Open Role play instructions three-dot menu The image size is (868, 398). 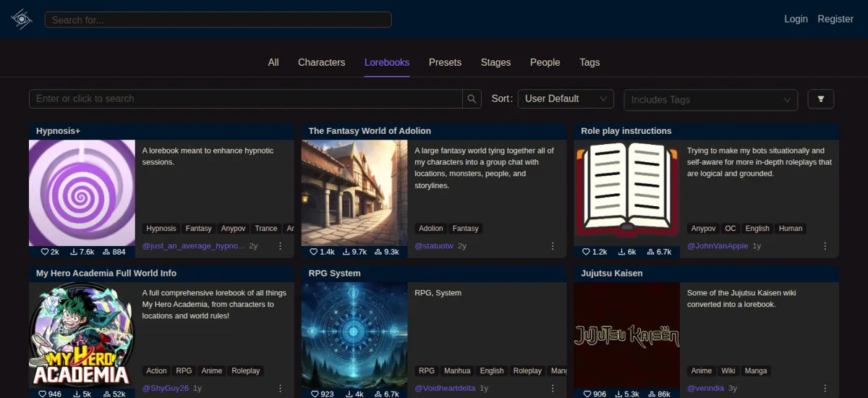(x=825, y=246)
